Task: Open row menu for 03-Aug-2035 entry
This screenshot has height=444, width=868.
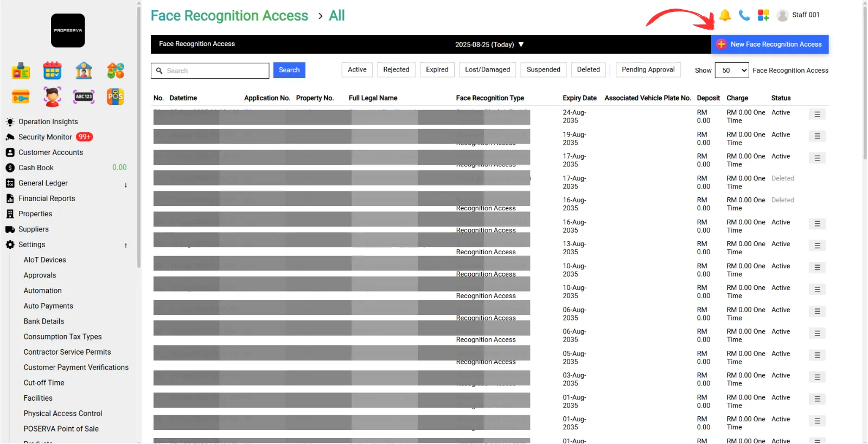Action: (817, 377)
